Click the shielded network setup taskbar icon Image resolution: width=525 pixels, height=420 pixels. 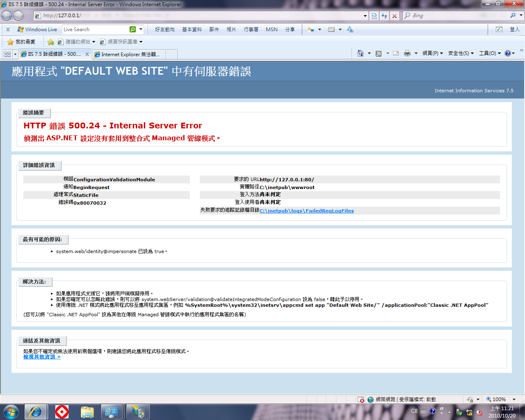[x=138, y=412]
